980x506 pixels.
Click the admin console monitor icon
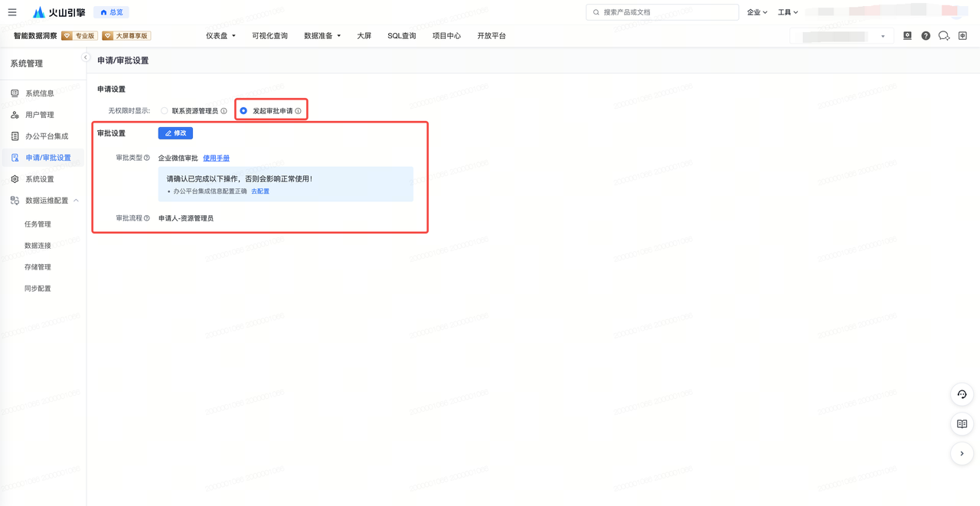coord(907,36)
